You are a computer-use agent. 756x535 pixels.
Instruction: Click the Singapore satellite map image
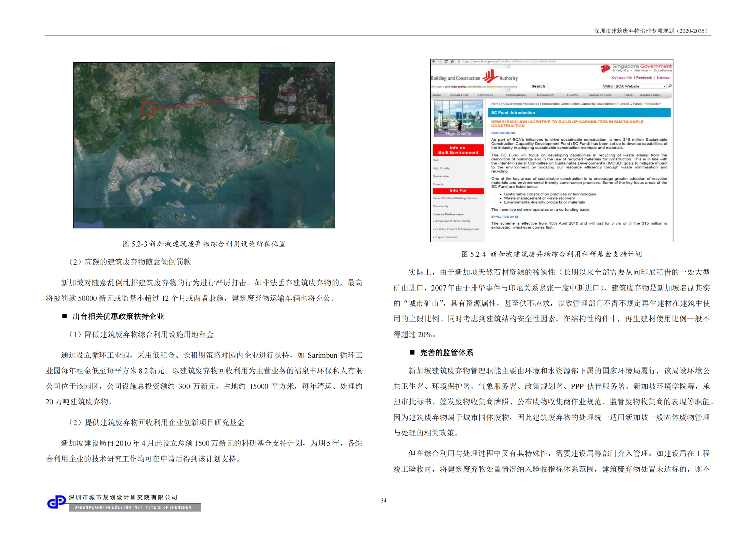204,145
